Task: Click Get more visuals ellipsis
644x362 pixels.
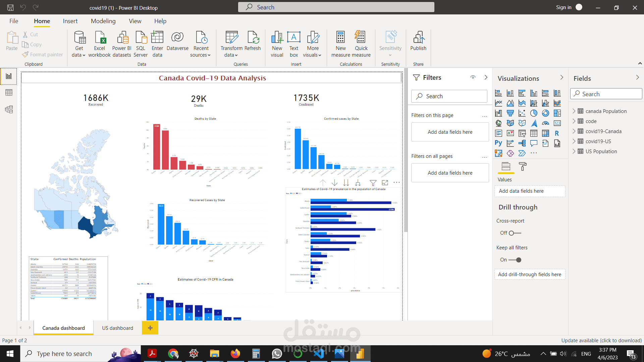Action: (534, 153)
